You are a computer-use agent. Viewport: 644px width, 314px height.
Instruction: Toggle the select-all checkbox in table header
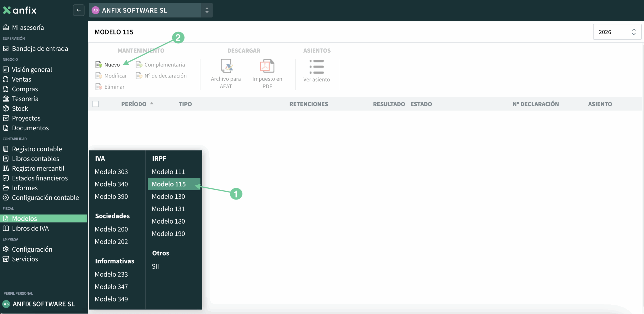tap(96, 104)
